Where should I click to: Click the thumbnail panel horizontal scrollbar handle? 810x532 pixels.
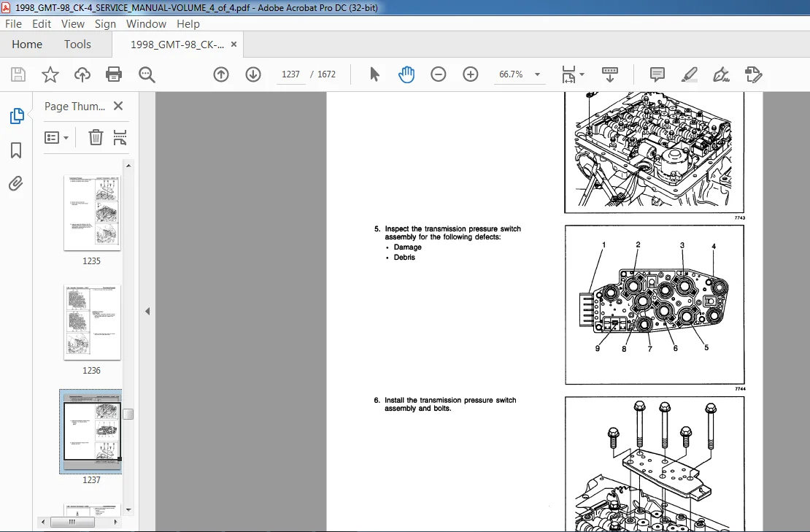click(72, 523)
